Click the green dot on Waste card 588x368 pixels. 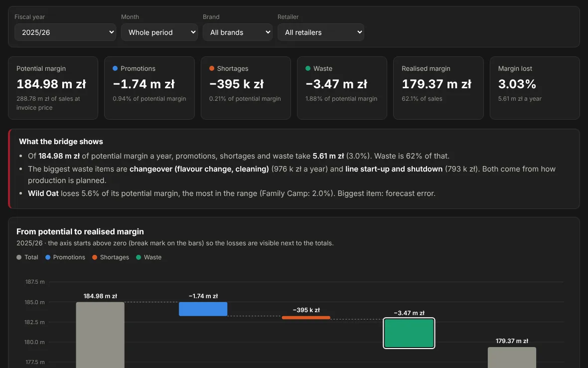pos(308,68)
